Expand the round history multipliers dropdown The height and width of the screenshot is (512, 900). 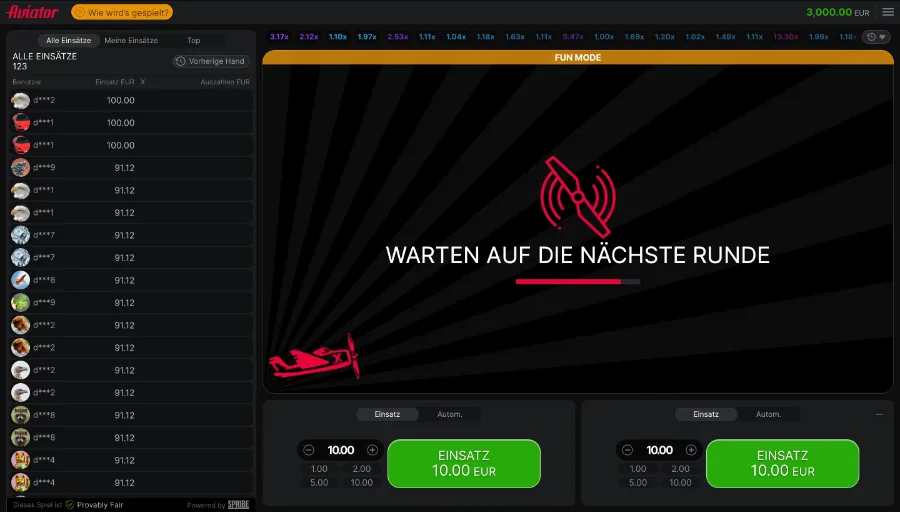pos(876,37)
